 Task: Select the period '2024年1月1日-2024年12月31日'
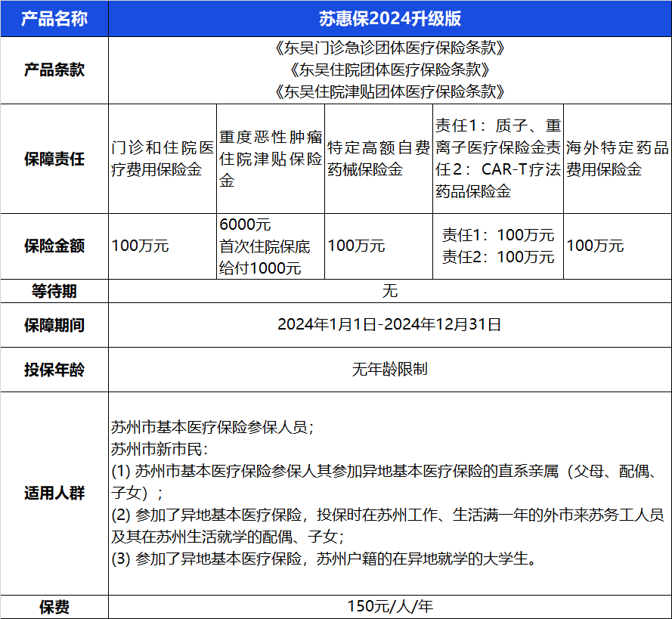pyautogui.click(x=389, y=325)
